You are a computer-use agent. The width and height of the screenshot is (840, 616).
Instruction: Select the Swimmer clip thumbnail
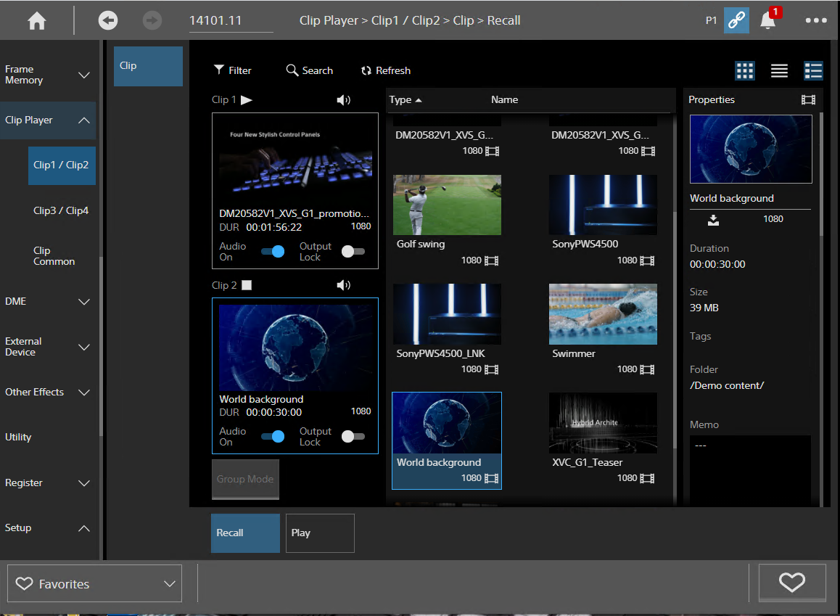pos(603,314)
